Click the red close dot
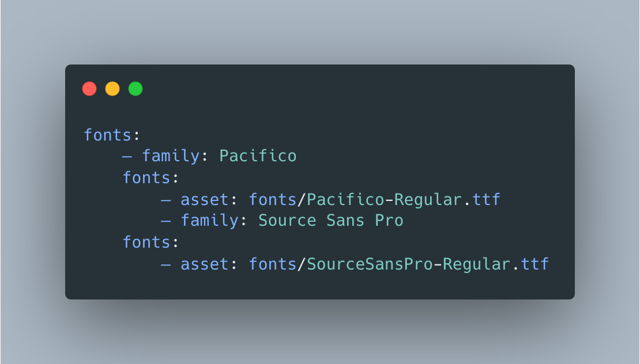 (x=89, y=89)
